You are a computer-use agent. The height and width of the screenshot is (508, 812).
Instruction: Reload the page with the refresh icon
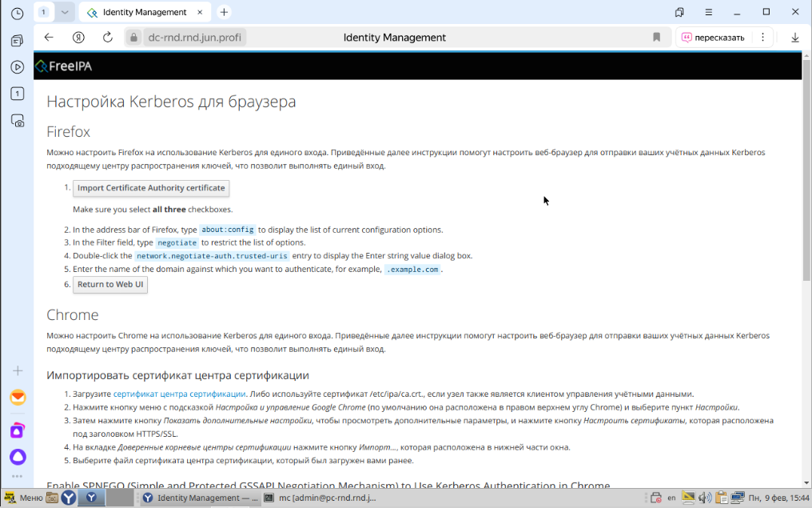109,37
